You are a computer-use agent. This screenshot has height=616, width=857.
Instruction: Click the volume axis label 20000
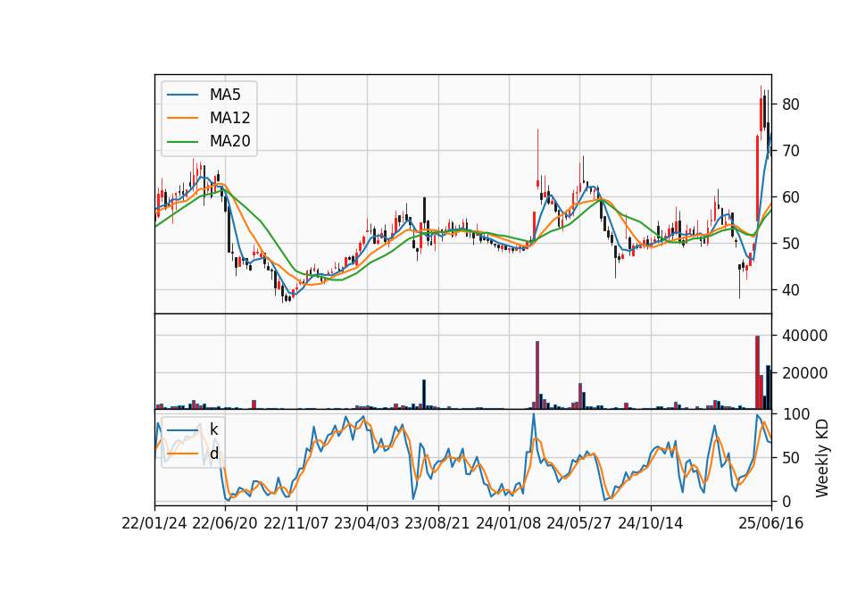pos(804,373)
